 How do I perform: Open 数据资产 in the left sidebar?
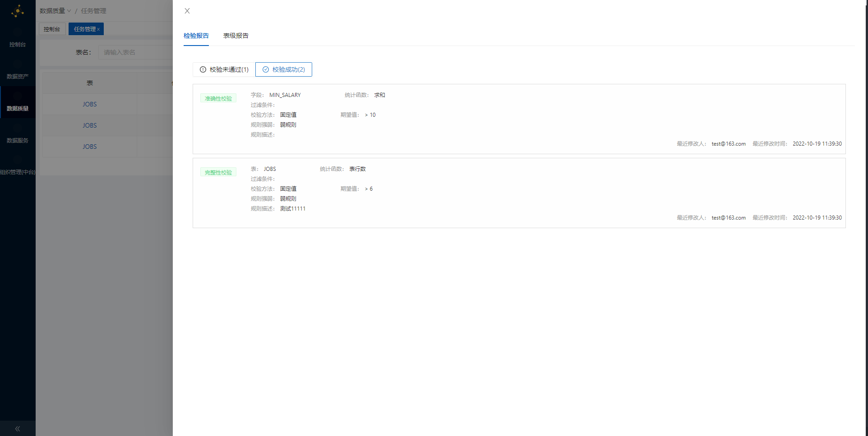point(18,77)
